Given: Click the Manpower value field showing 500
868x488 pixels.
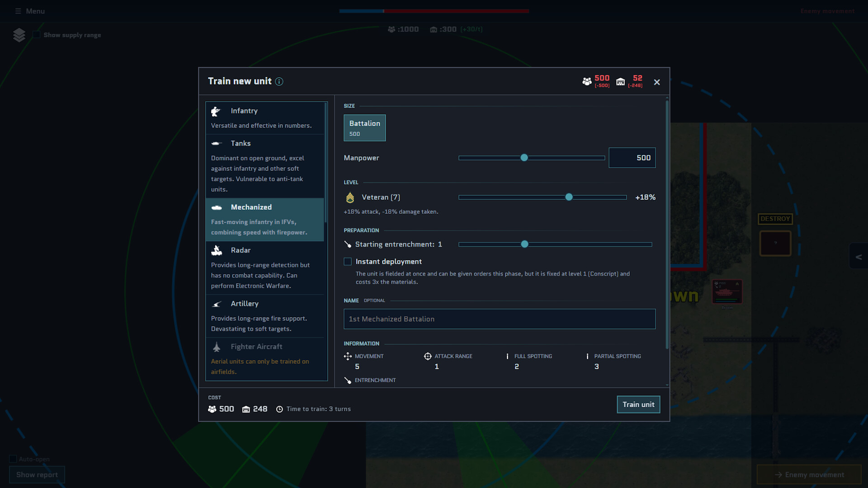Looking at the screenshot, I should click(632, 158).
